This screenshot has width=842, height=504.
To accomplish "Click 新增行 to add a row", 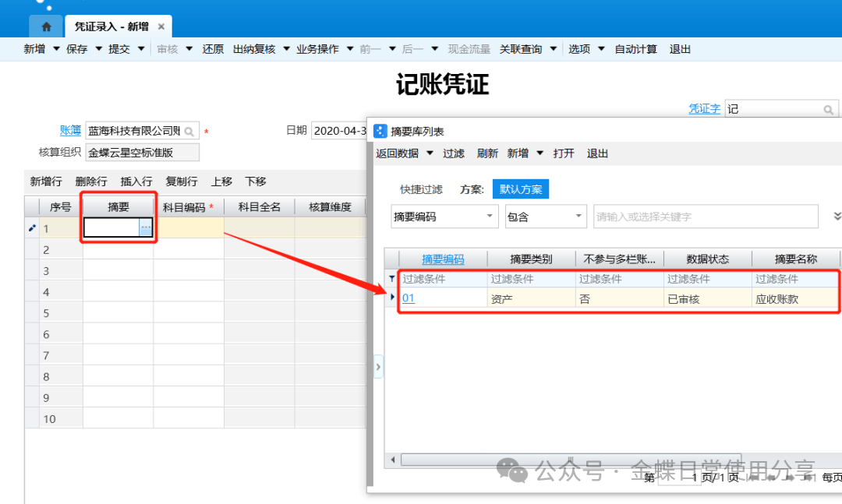I will (46, 182).
